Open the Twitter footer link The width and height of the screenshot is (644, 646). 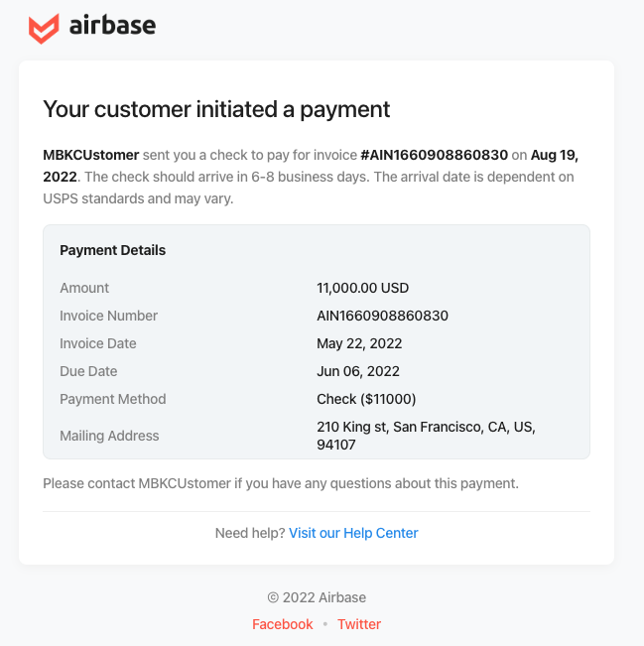point(359,624)
